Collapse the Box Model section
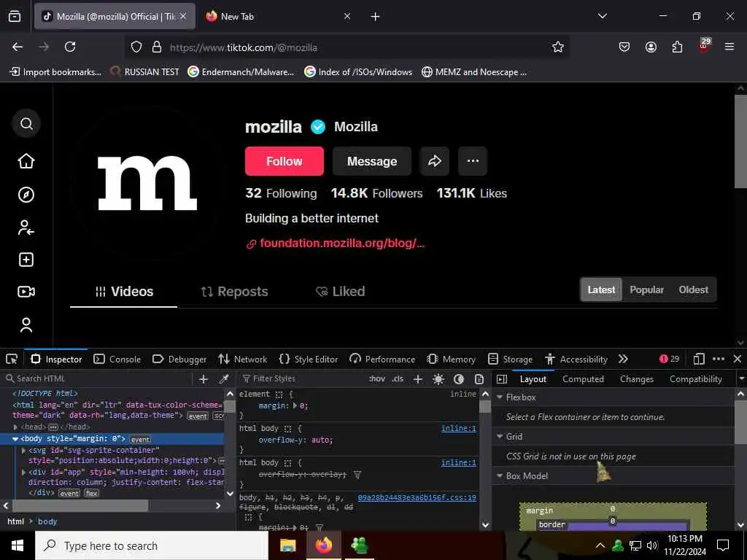 (x=500, y=475)
